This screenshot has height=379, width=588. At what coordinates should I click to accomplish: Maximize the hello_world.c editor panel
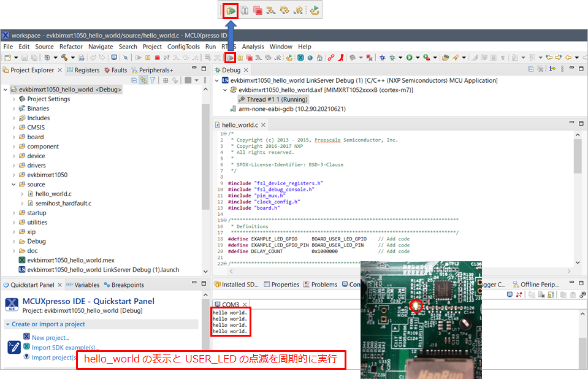tap(581, 123)
